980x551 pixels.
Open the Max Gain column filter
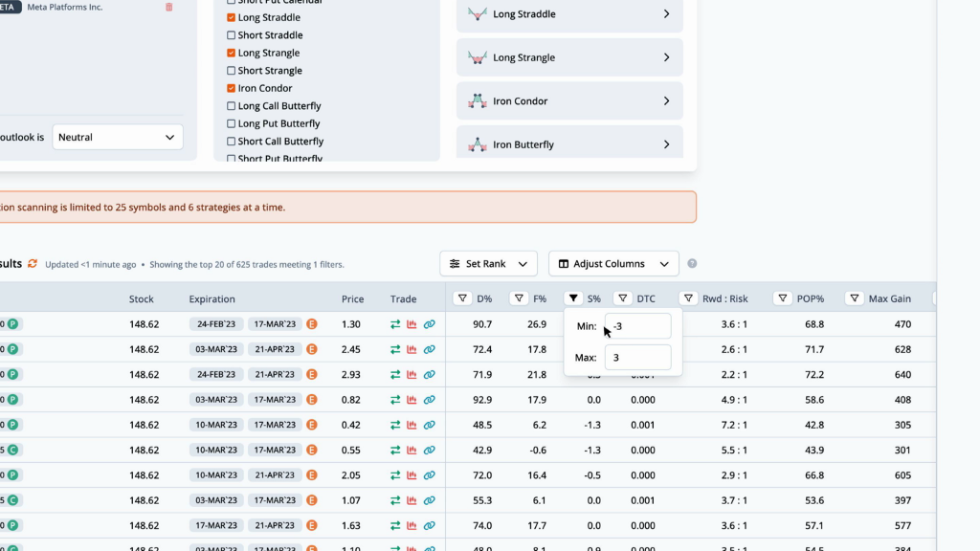pos(854,299)
